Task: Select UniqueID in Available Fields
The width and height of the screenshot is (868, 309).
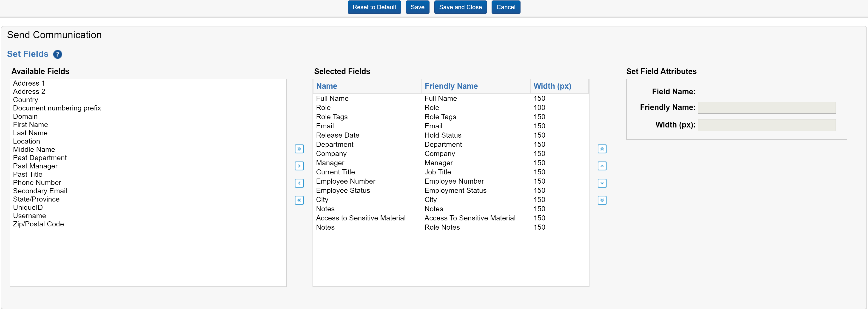Action: point(148,208)
